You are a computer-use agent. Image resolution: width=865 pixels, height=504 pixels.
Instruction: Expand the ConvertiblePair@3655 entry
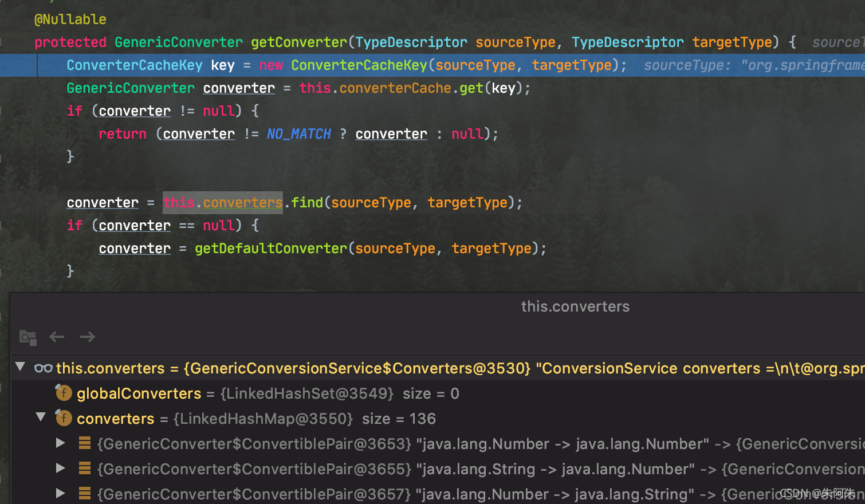60,468
